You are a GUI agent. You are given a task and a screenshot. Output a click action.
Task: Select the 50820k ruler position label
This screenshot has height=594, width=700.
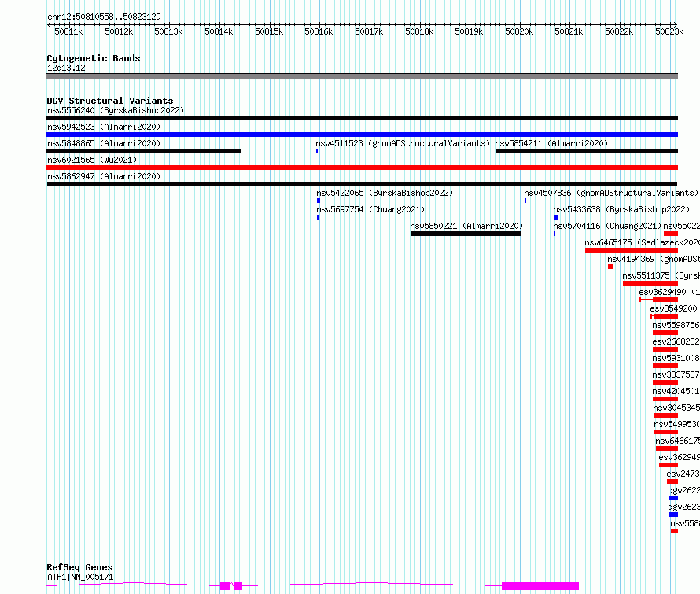[x=519, y=31]
